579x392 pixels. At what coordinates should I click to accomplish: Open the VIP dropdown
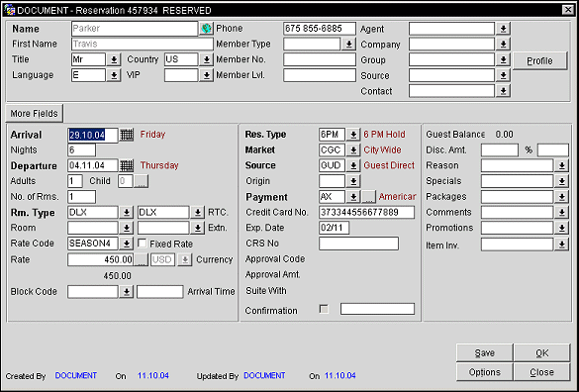click(x=207, y=75)
